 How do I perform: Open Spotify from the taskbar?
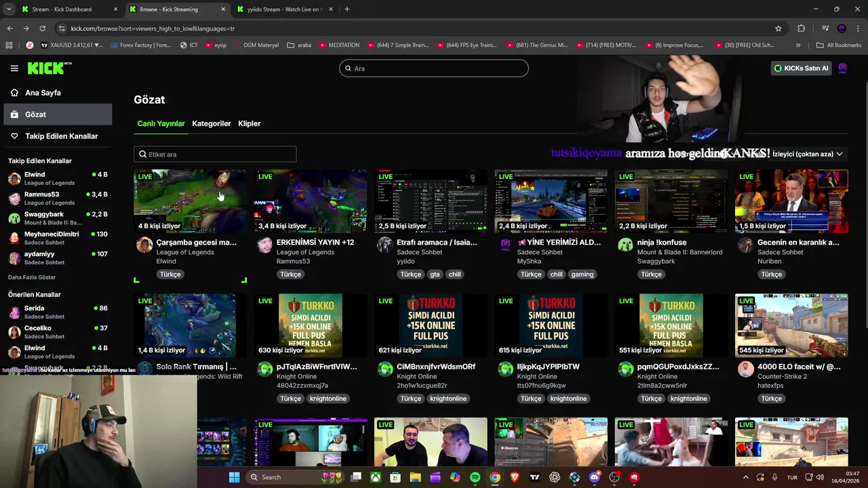coord(475,477)
